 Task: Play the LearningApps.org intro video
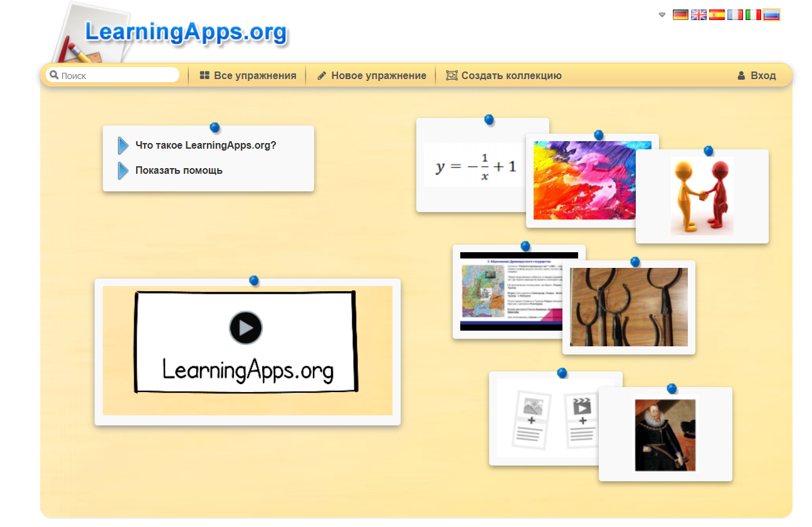click(x=246, y=327)
